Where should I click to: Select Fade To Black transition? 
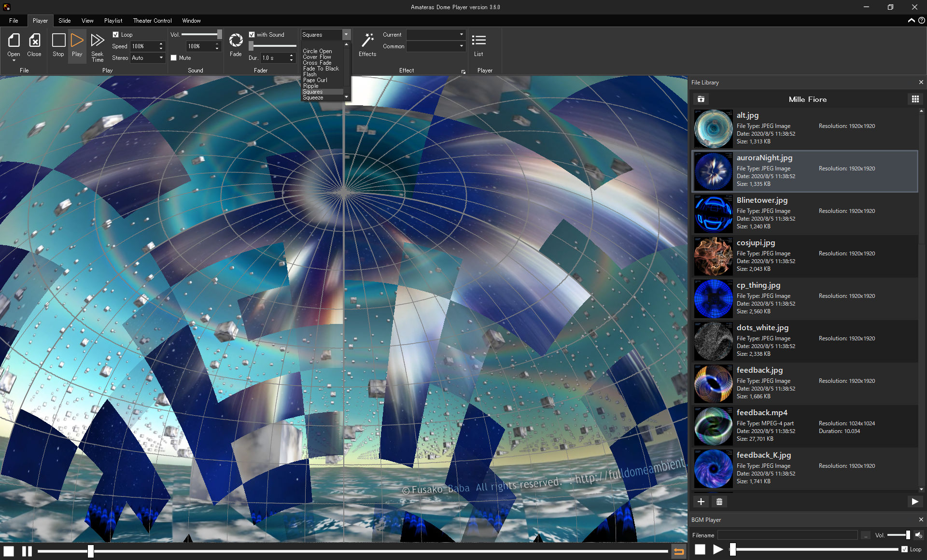click(x=321, y=69)
